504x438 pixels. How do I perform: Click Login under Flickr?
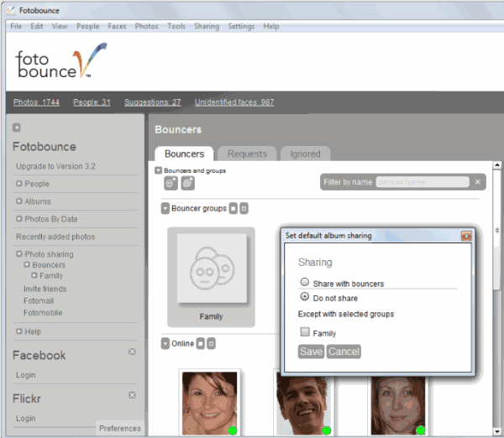click(x=26, y=419)
